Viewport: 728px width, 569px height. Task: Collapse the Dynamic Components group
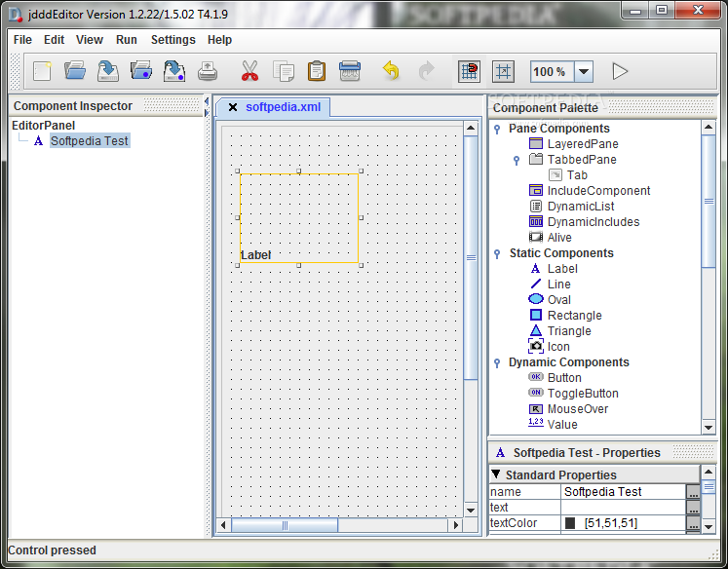tap(497, 362)
